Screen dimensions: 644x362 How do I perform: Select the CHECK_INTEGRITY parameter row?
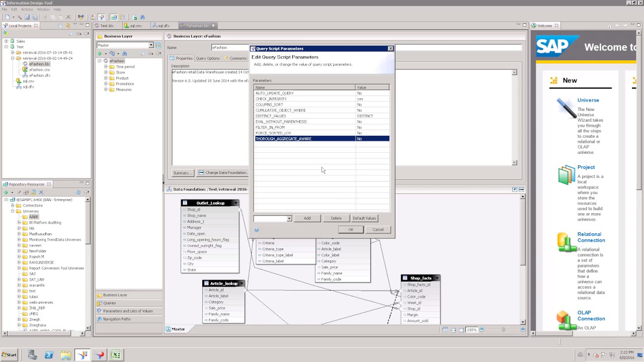[x=321, y=99]
